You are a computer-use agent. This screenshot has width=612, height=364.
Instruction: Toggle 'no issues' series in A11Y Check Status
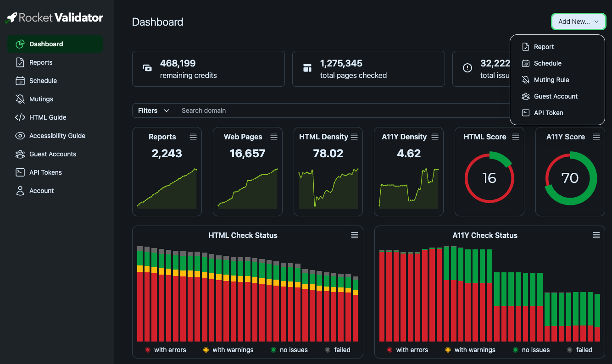point(531,350)
